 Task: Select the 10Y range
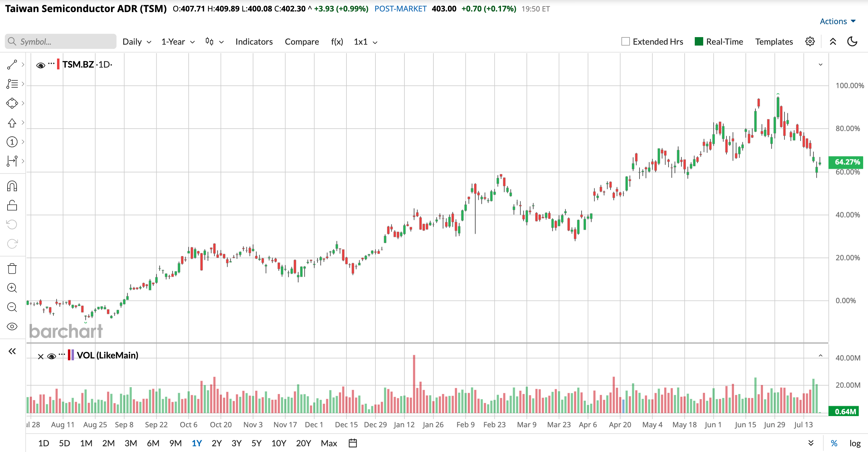click(x=279, y=443)
